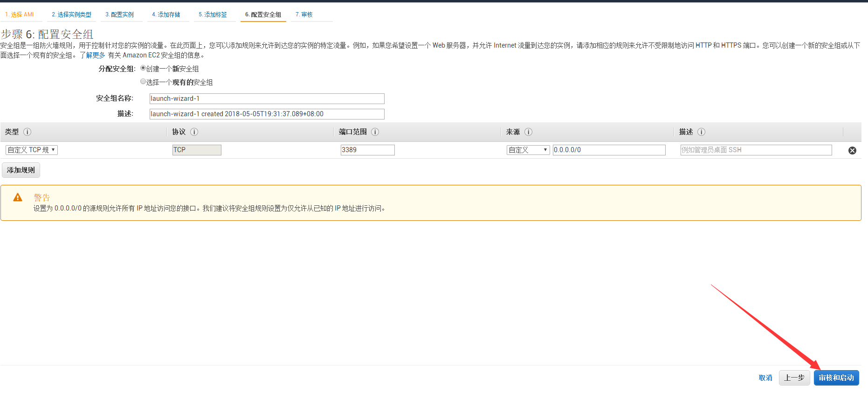Click the 了解更多 link
The height and width of the screenshot is (393, 868).
[92, 55]
